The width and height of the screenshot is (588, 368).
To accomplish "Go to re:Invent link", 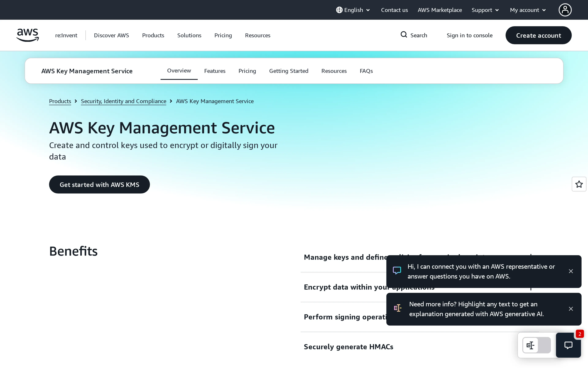I will [66, 35].
